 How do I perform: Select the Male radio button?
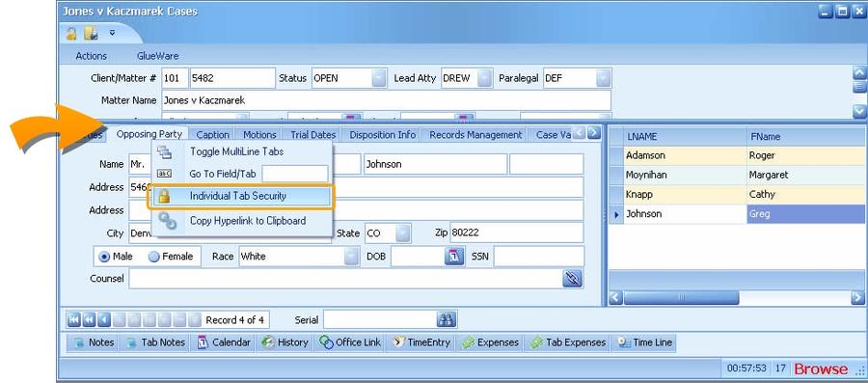pos(104,257)
